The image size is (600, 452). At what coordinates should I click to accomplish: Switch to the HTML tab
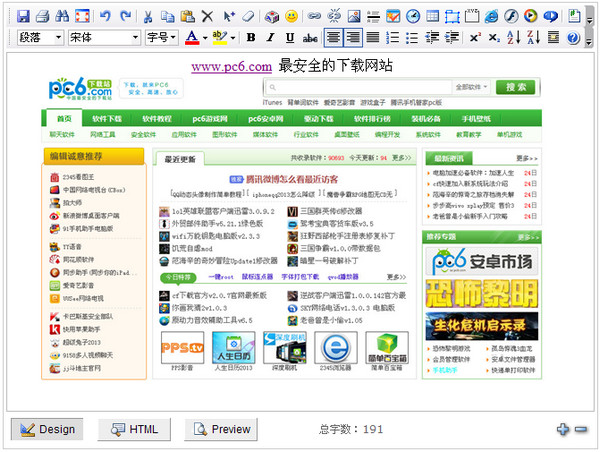(x=134, y=429)
